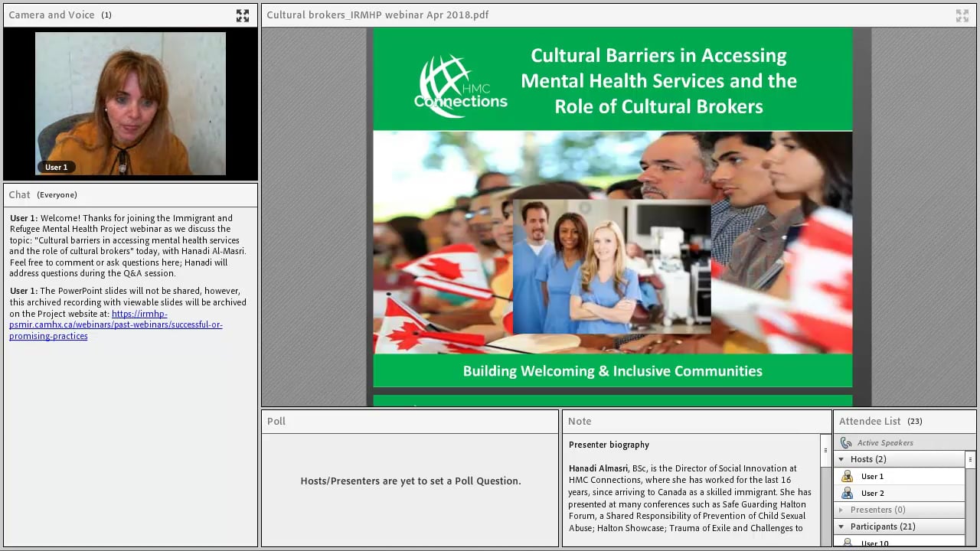Click the shared Cultural Barriers title slide

612,207
